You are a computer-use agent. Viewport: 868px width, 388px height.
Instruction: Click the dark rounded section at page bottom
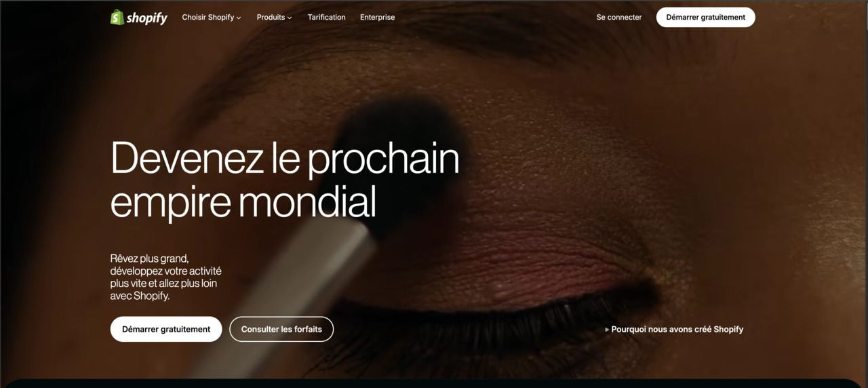click(x=434, y=383)
